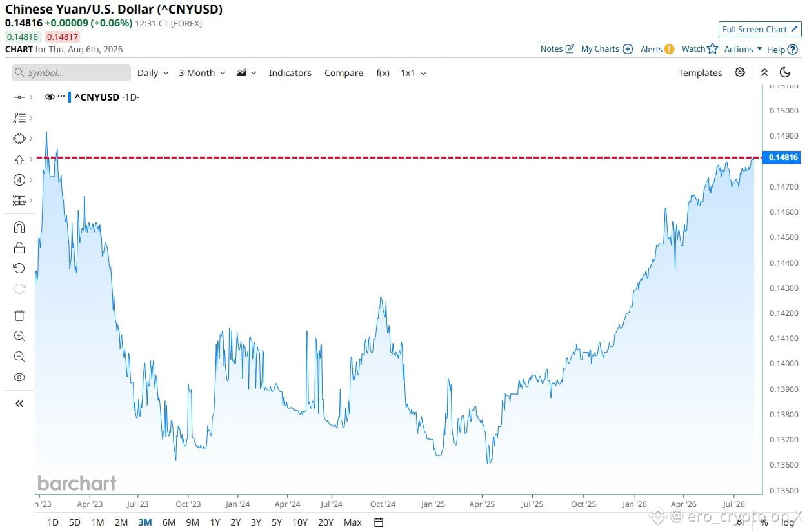Image resolution: width=807 pixels, height=532 pixels.
Task: Open the 3-Month period dropdown
Action: [x=202, y=73]
